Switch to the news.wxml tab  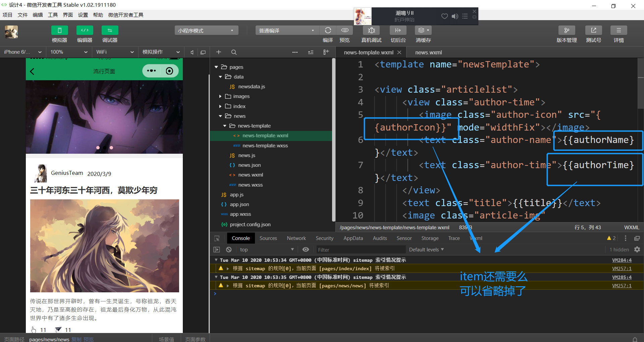(x=428, y=52)
